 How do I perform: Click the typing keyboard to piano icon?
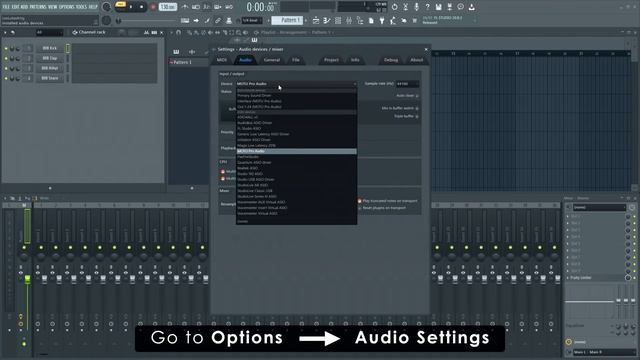(x=185, y=20)
